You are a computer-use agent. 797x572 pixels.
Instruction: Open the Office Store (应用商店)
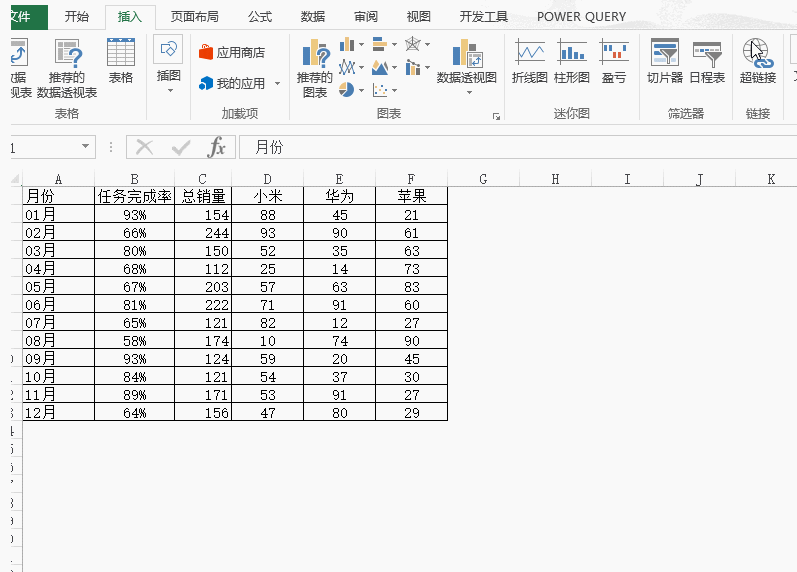click(232, 53)
